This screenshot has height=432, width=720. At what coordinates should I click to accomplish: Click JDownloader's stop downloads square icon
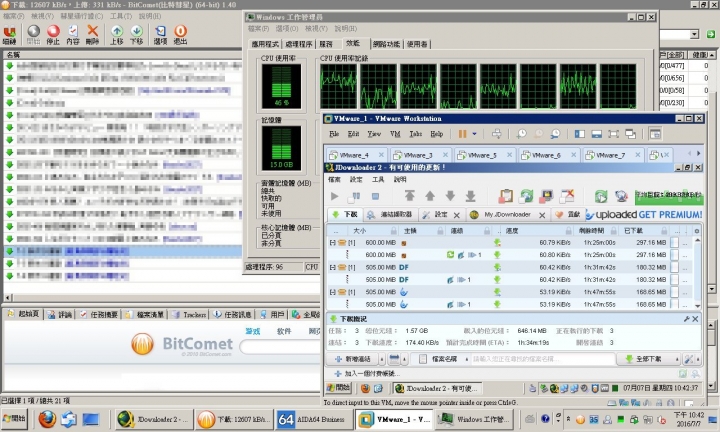tap(375, 196)
